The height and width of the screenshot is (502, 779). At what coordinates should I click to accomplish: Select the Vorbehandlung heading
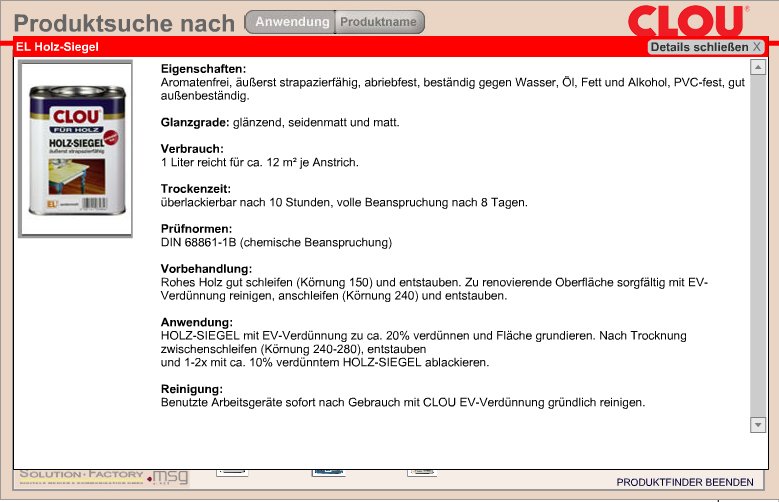pyautogui.click(x=206, y=269)
